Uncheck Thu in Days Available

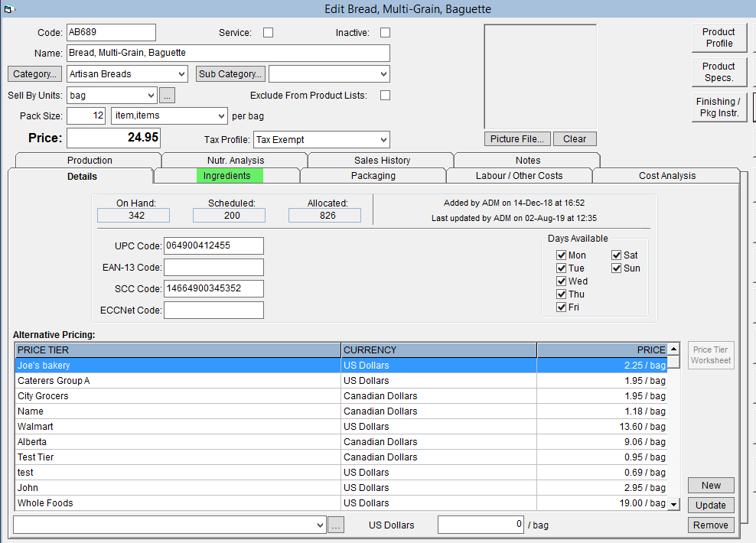click(561, 294)
